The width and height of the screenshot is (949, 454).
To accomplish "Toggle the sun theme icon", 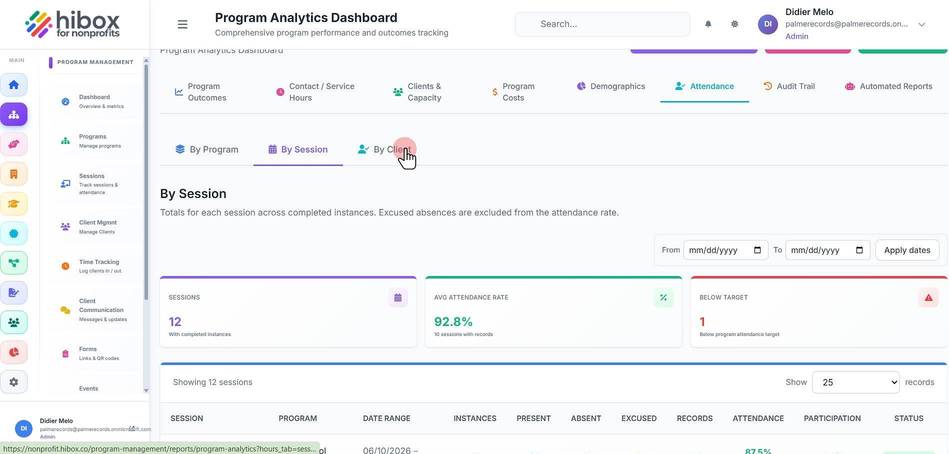I will (x=734, y=24).
